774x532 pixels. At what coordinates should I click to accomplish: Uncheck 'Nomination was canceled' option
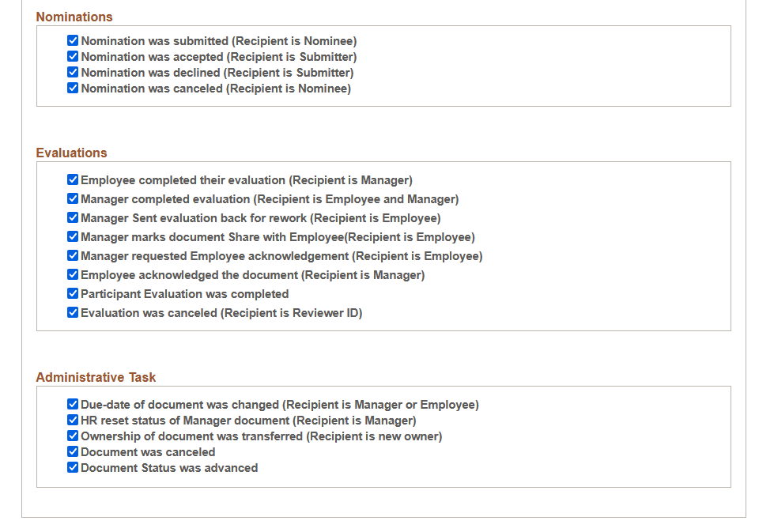tap(73, 88)
